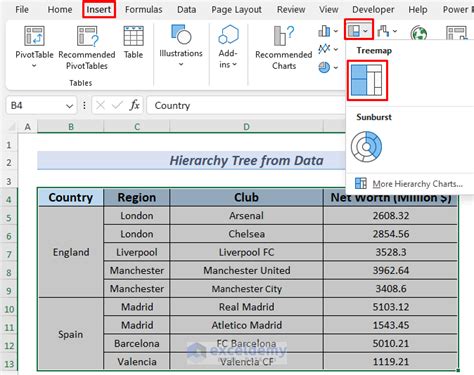The width and height of the screenshot is (474, 375).
Task: Select the Atletico Madrid cell
Action: tap(246, 325)
